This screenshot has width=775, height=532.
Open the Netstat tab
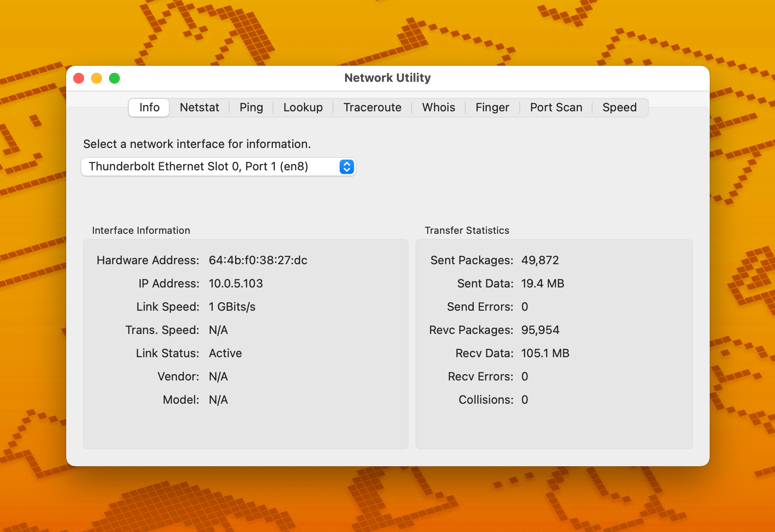(199, 108)
